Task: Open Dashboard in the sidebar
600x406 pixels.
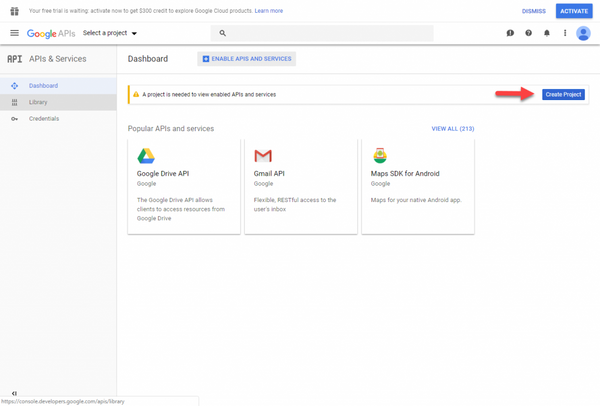Action: (x=43, y=86)
